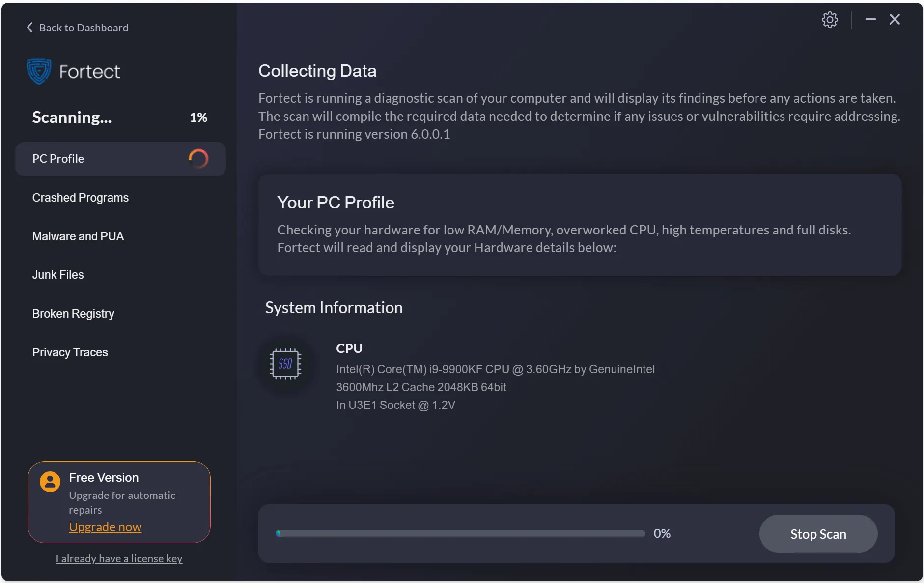The width and height of the screenshot is (924, 583).
Task: Select the CPU chip icon in System Information
Action: pos(286,364)
